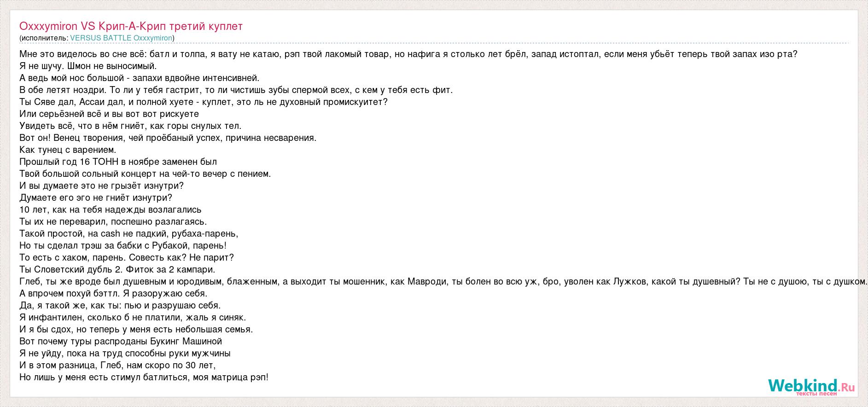Click the last lyric line ending with моя матрица рэп
The height and width of the screenshot is (407, 868).
144,377
